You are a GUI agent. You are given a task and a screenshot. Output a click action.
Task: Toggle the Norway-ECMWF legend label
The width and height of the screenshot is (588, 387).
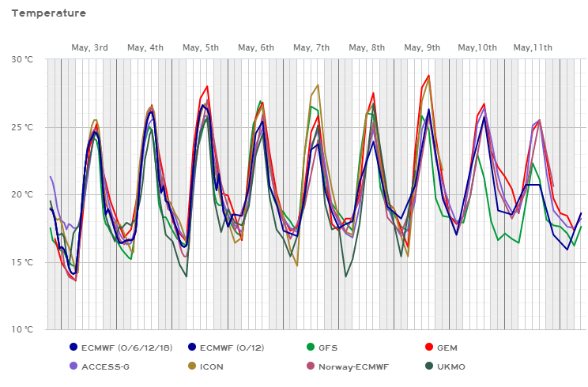(353, 366)
